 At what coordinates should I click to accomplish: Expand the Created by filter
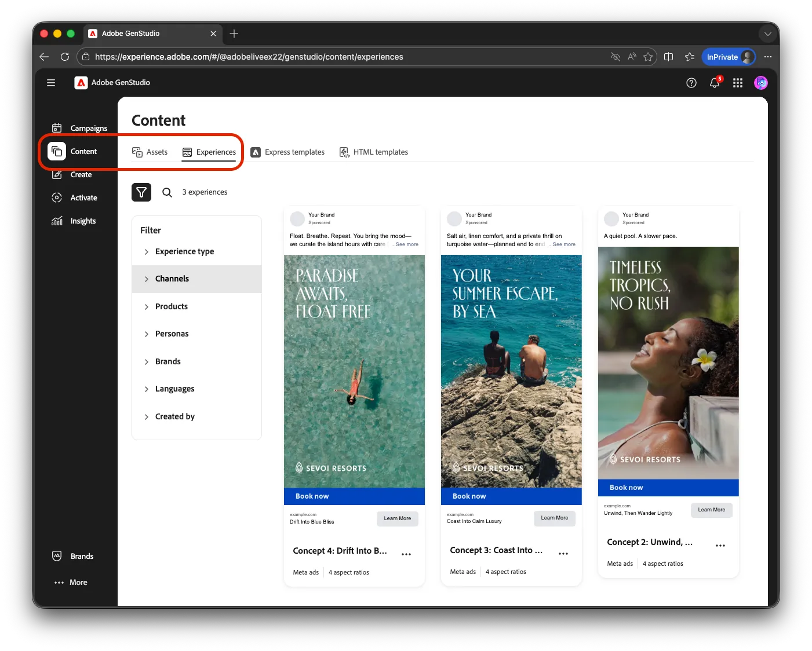coord(197,416)
